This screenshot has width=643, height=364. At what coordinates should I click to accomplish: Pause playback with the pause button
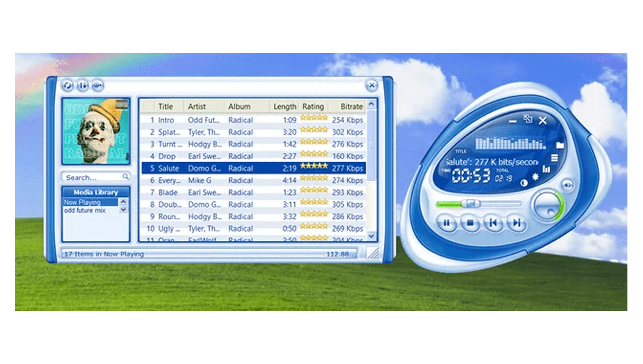coord(446,223)
